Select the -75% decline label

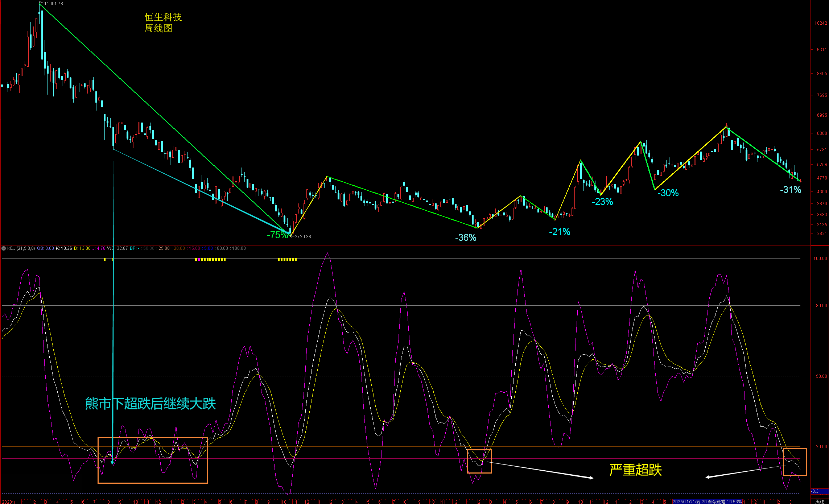click(277, 235)
